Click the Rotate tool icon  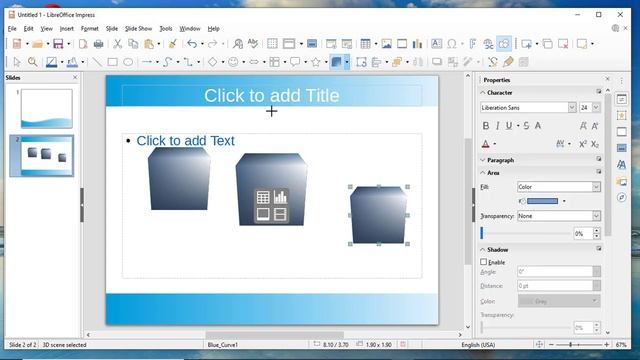click(x=361, y=62)
